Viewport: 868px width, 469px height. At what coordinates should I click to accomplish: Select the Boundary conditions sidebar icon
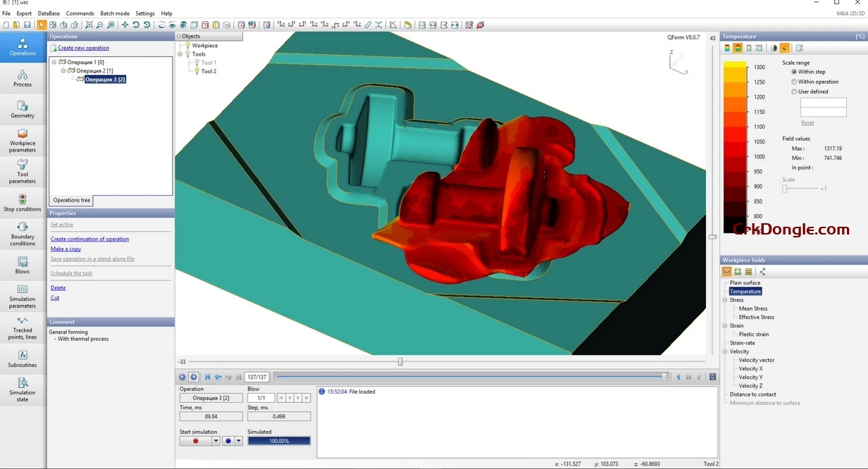click(22, 234)
